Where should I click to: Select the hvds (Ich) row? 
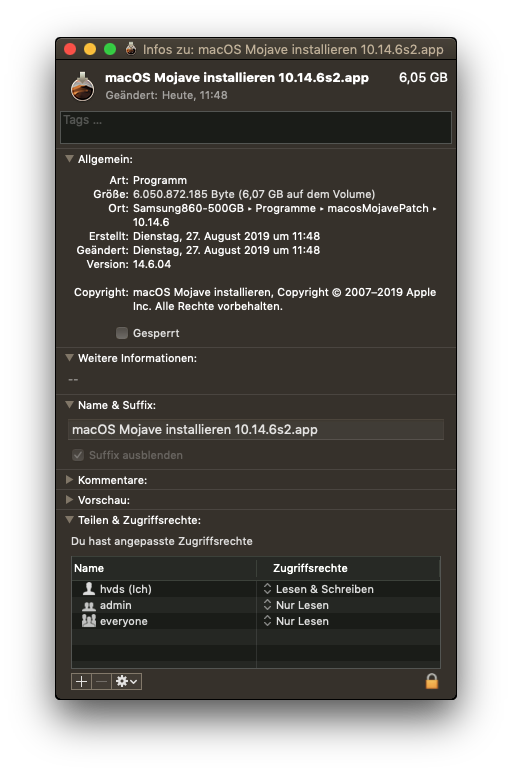click(x=256, y=589)
